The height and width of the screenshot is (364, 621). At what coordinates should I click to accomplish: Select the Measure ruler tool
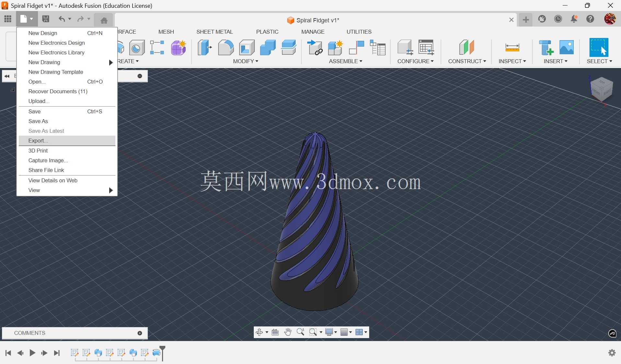click(x=512, y=48)
